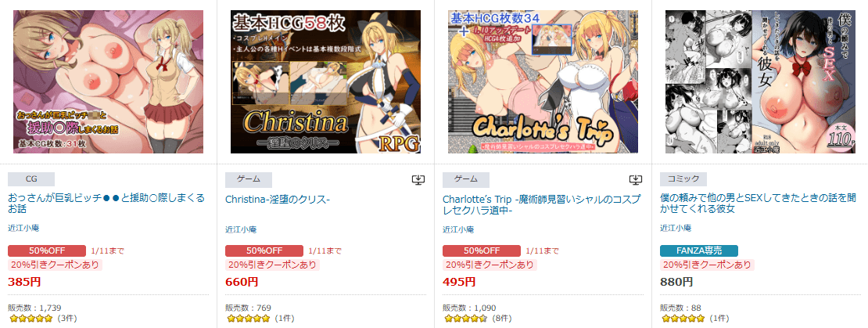Open the Christina game title link

tap(278, 200)
